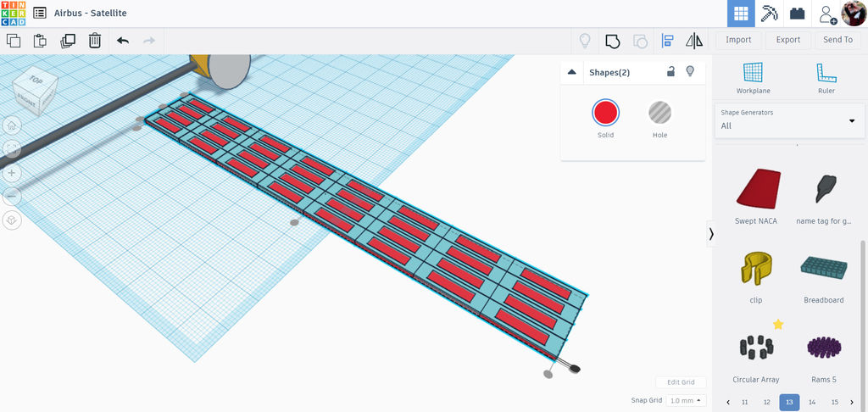Click the Duplicate and repeat tool
This screenshot has height=412, width=868.
(68, 41)
